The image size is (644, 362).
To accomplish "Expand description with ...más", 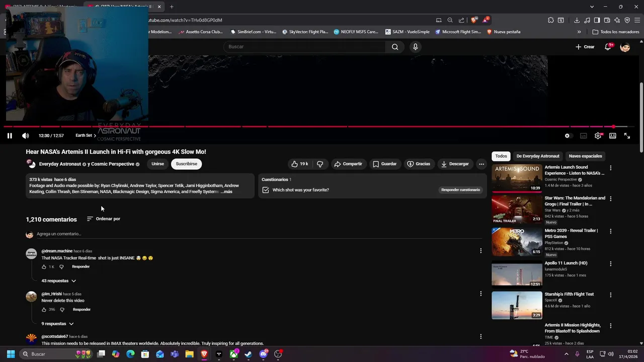I will point(226,192).
